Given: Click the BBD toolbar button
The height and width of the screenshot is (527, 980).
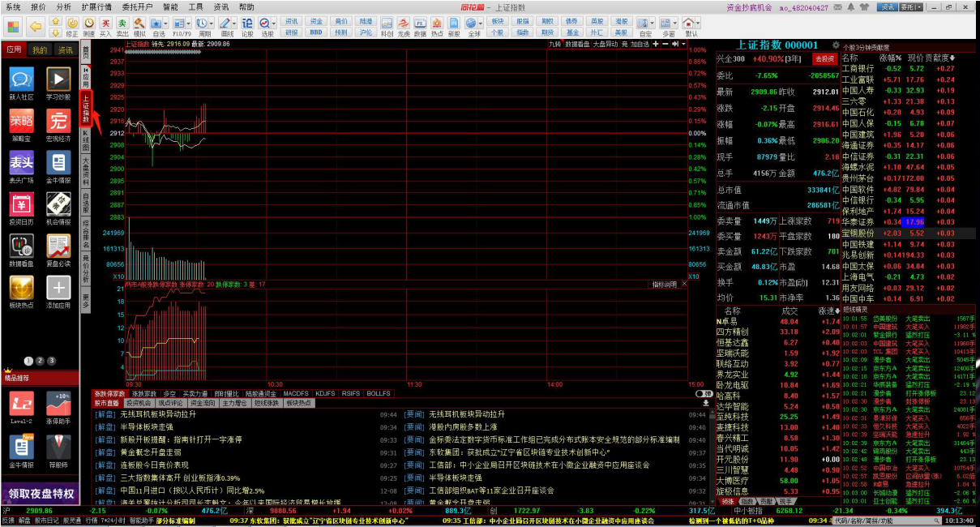Looking at the screenshot, I should click(x=316, y=32).
